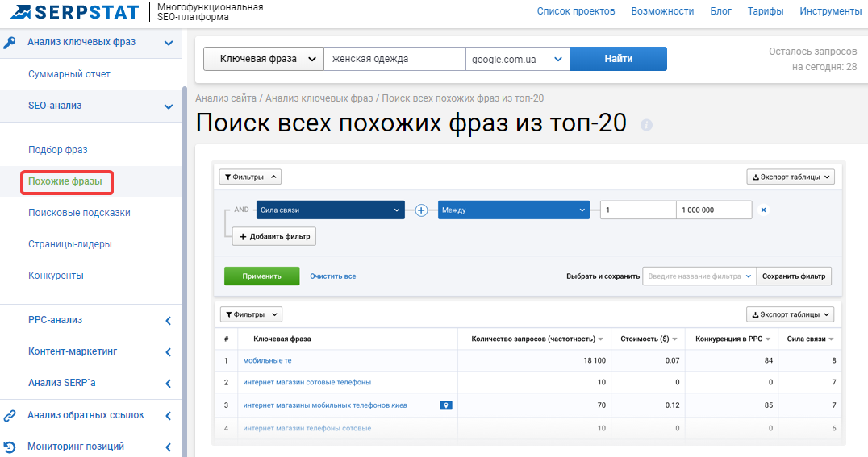Select Похожие фразы in sidebar

point(65,181)
